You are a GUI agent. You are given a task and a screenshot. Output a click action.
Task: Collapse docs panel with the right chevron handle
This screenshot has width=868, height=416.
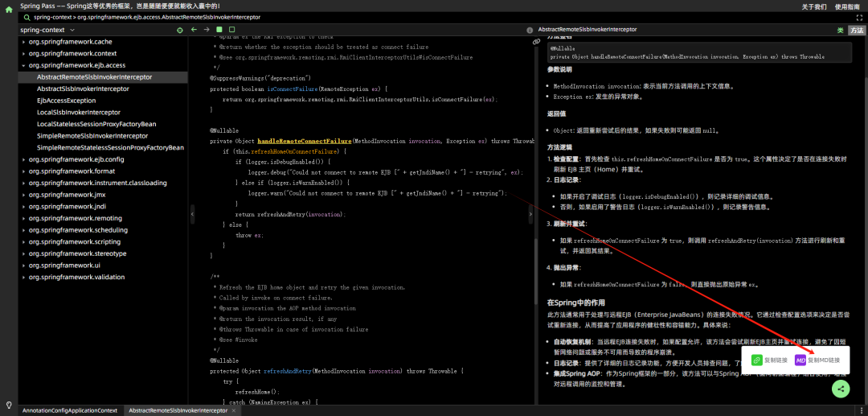point(530,214)
